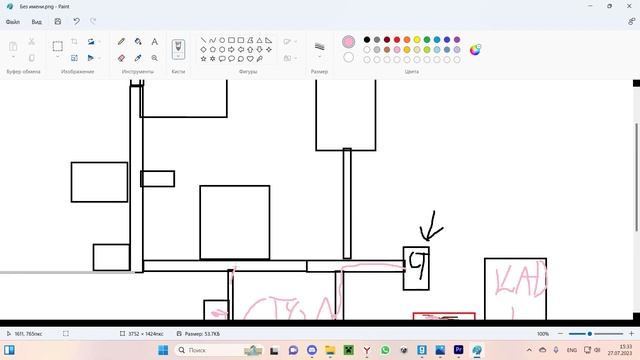
Task: Select the Right triangle shape
Action: click(x=268, y=40)
